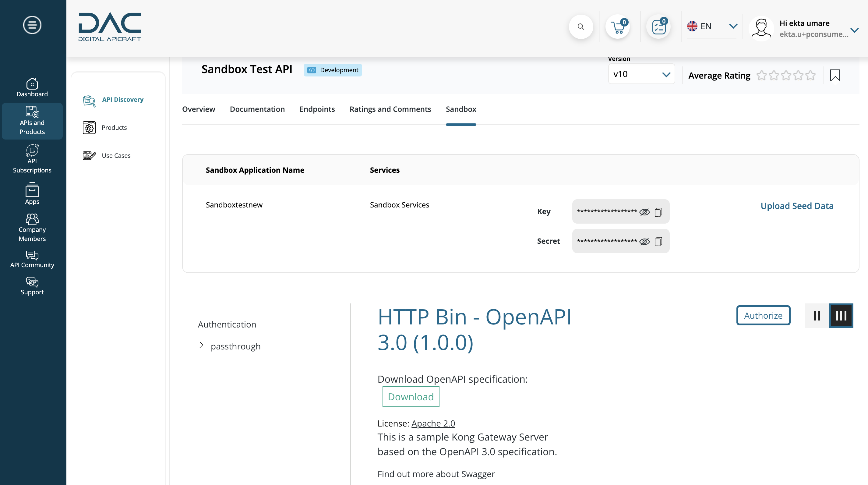Open the hamburger menu icon

click(32, 25)
